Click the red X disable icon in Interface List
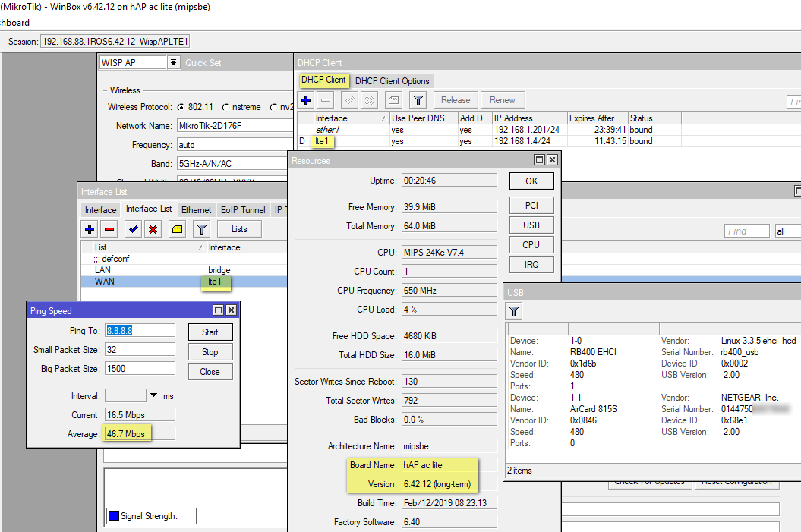The width and height of the screenshot is (801, 532). coord(153,229)
